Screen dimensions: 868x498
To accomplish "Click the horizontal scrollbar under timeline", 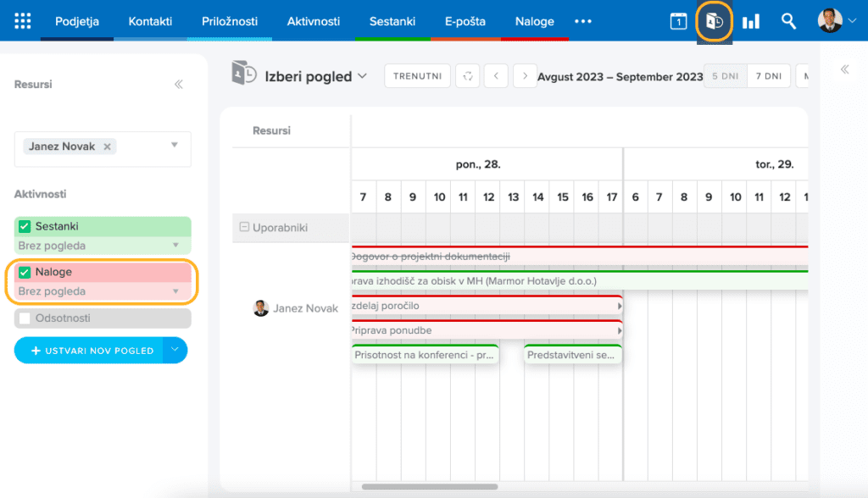I will point(429,486).
